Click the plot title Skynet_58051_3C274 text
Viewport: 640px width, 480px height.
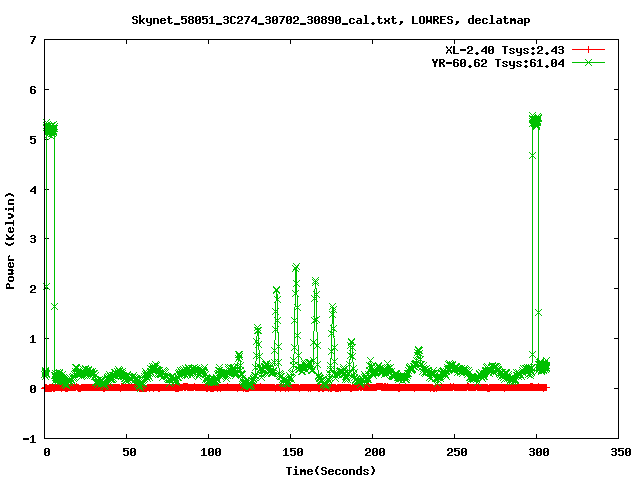pyautogui.click(x=331, y=20)
